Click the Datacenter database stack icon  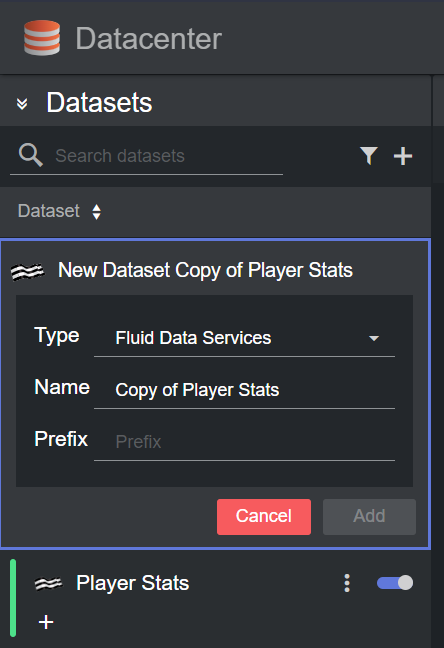pos(42,38)
